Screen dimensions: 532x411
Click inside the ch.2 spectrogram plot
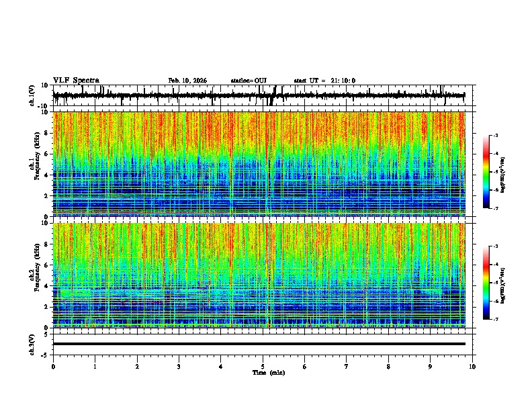point(259,275)
